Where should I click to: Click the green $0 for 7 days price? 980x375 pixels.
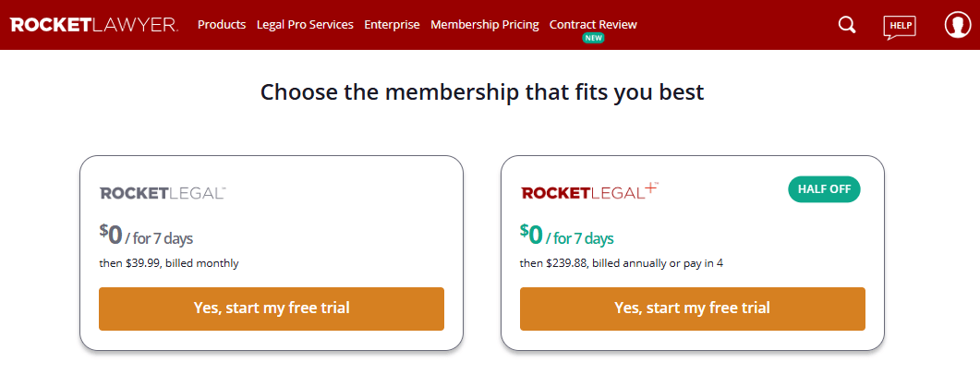567,236
